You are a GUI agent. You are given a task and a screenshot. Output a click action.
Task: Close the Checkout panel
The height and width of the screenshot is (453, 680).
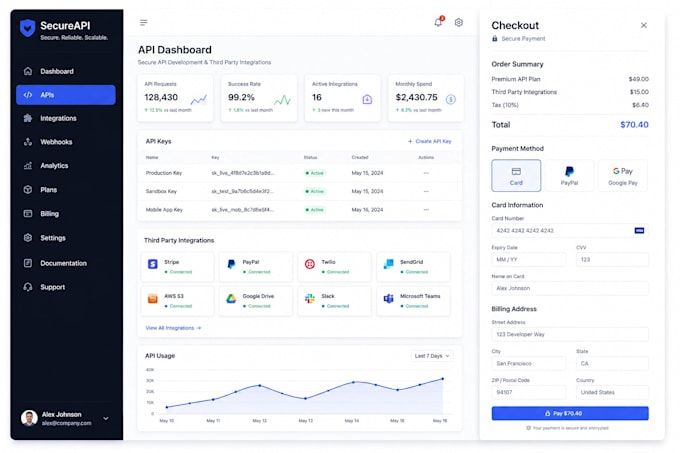pyautogui.click(x=644, y=25)
